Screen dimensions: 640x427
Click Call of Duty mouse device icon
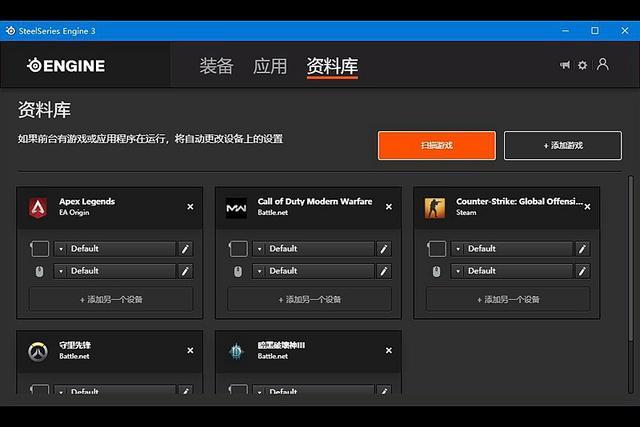pos(238,271)
